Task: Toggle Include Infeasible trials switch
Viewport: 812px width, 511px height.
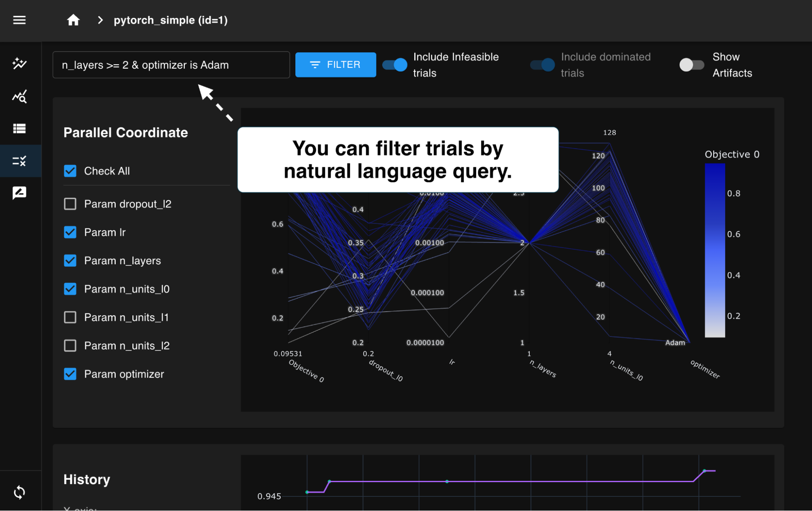Action: 394,64
